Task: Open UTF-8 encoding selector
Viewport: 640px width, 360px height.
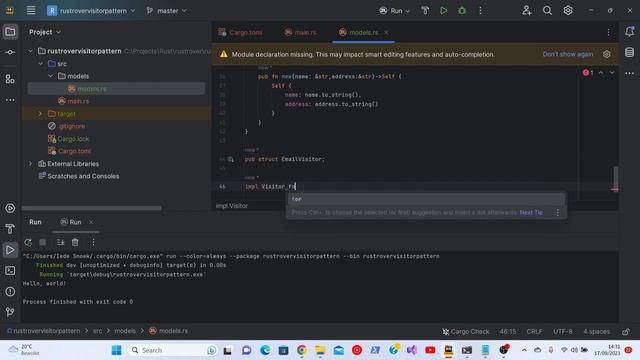Action: [x=562, y=331]
